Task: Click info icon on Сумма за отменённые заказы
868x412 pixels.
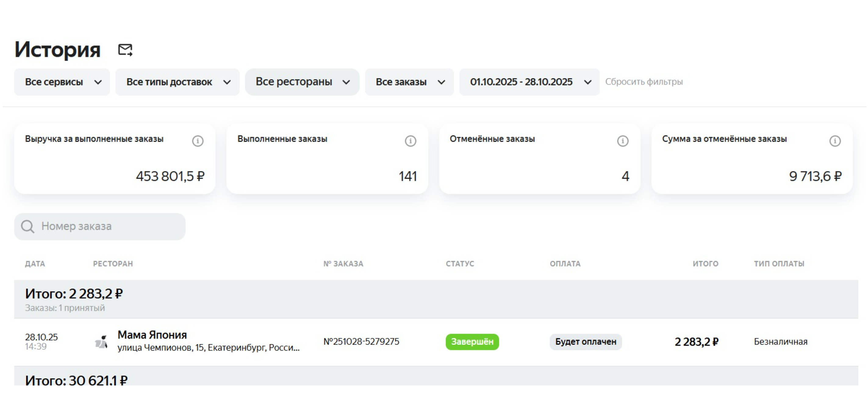Action: (x=835, y=141)
